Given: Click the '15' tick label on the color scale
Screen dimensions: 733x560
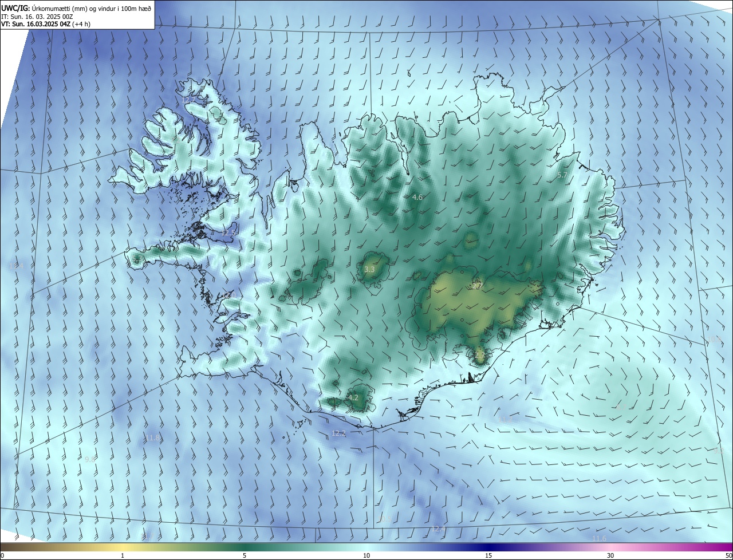Looking at the screenshot, I should 488,555.
